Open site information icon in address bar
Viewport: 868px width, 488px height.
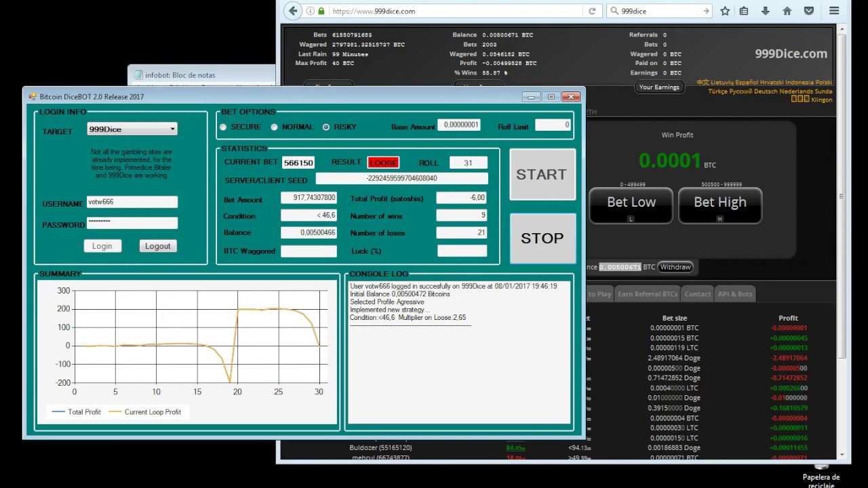[310, 11]
